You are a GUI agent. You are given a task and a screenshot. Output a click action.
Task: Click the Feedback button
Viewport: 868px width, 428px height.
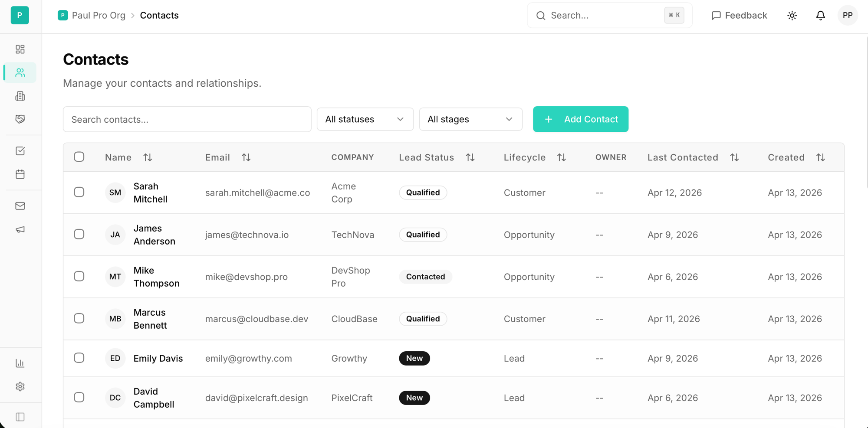coord(739,16)
